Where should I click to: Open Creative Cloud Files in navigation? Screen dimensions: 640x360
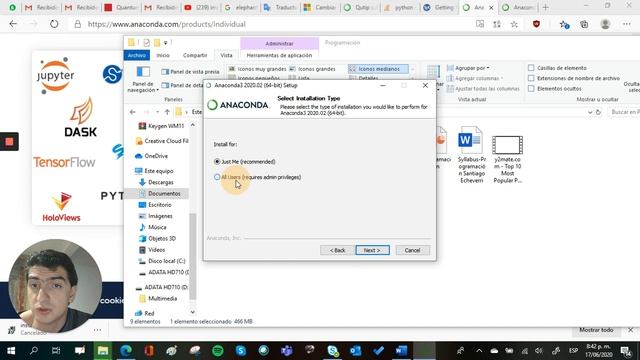tap(162, 141)
